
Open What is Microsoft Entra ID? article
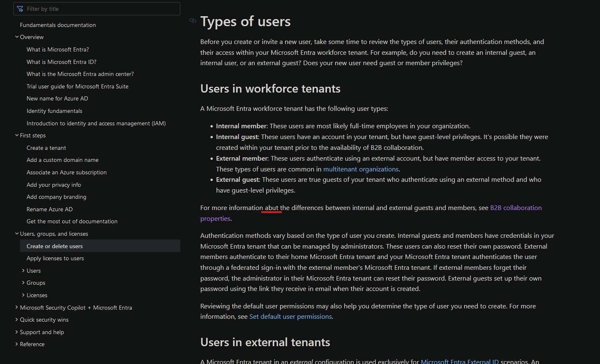click(61, 62)
